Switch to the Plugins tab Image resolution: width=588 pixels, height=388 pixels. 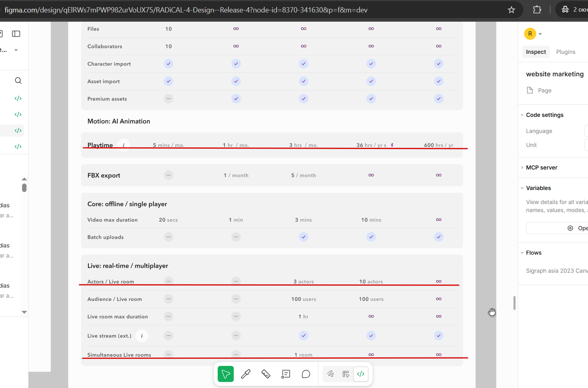[566, 52]
